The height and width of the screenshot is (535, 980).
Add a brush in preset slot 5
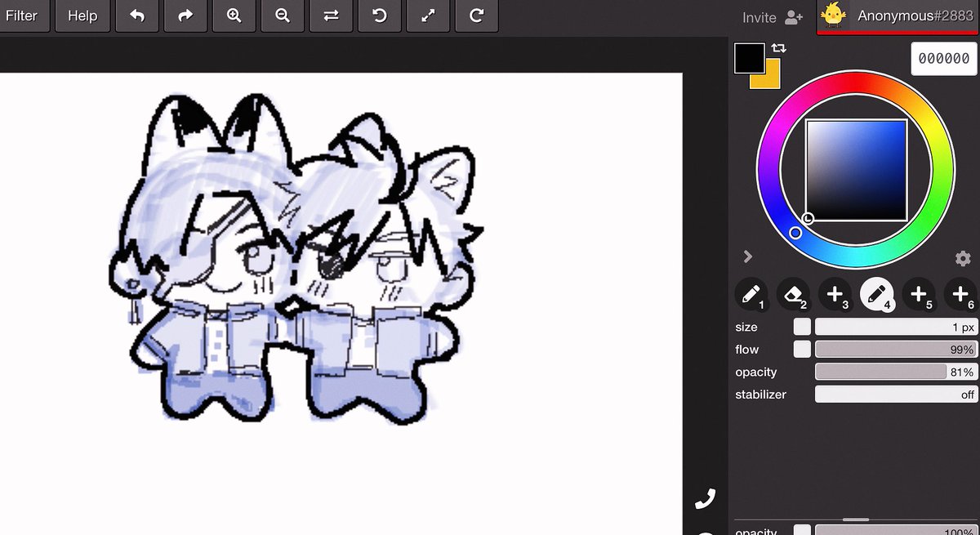click(918, 294)
